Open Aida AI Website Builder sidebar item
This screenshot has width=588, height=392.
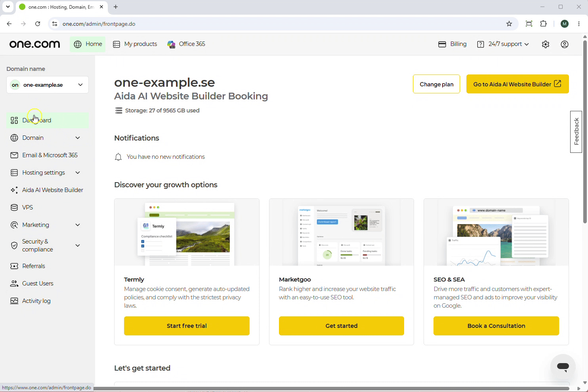pyautogui.click(x=48, y=190)
